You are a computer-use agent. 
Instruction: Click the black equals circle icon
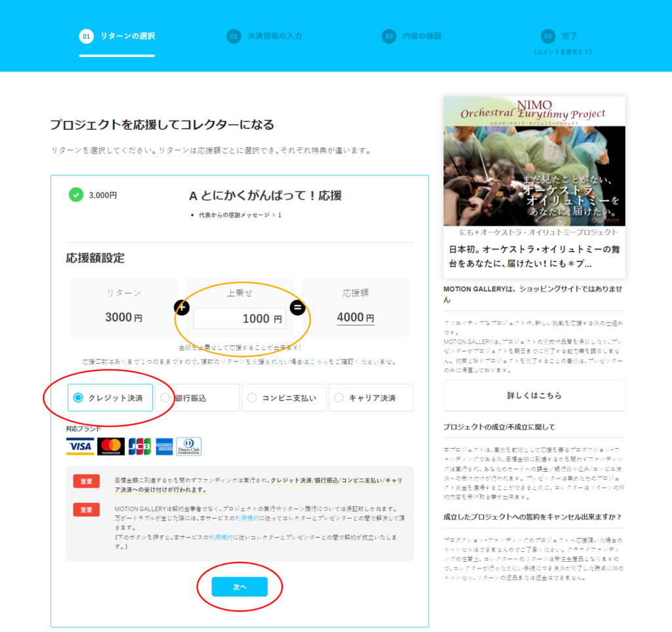[297, 307]
